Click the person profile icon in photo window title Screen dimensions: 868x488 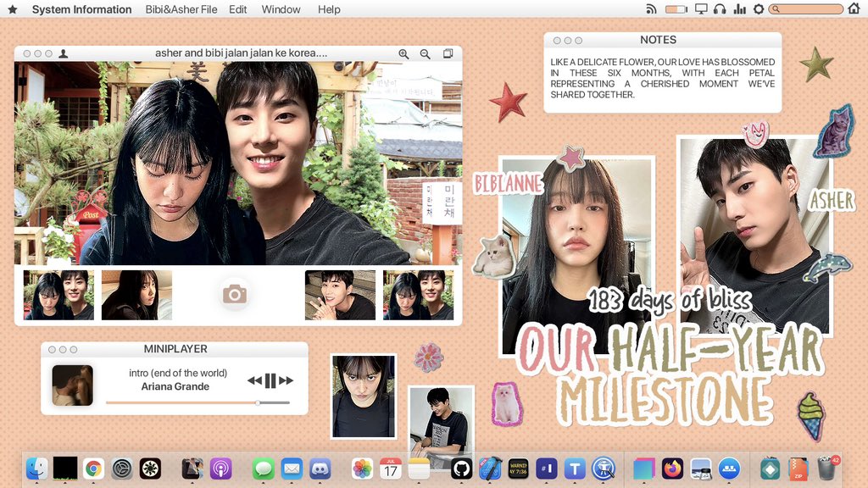63,53
